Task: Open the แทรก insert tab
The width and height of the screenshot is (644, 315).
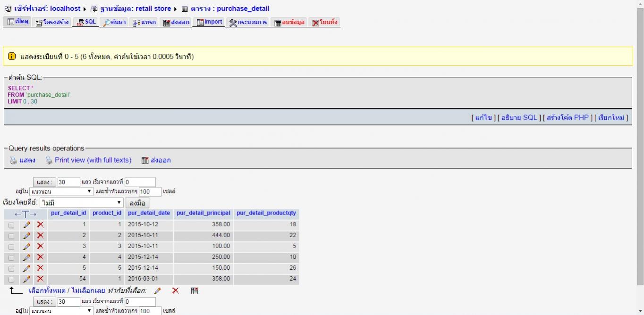Action: [x=144, y=22]
